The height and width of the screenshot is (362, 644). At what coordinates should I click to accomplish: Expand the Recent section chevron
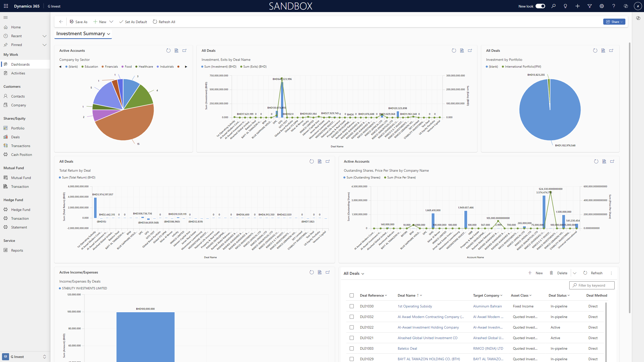45,36
